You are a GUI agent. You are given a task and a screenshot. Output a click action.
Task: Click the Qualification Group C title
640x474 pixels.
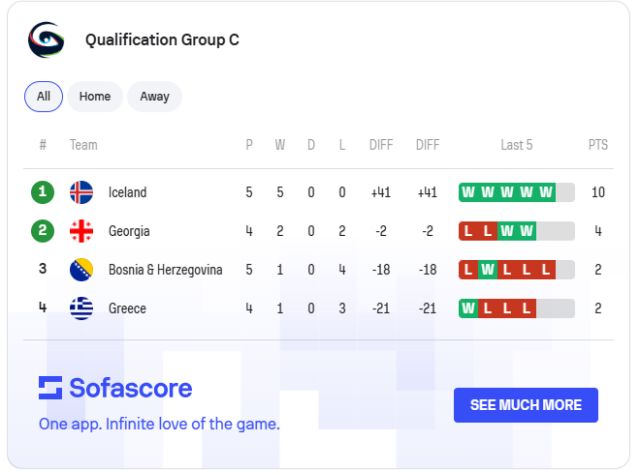point(162,41)
